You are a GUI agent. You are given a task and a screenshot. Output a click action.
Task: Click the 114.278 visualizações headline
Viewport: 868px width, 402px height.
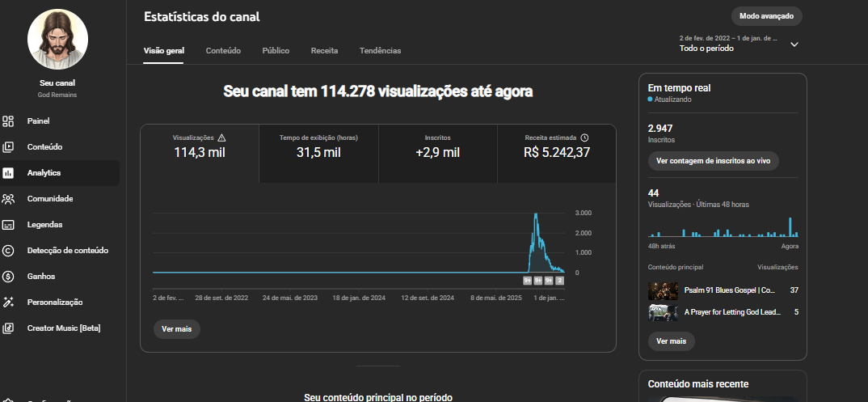(378, 92)
